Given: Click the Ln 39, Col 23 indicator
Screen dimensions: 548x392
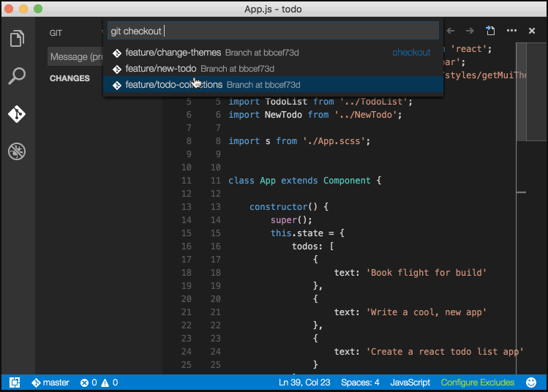Looking at the screenshot, I should pyautogui.click(x=304, y=382).
